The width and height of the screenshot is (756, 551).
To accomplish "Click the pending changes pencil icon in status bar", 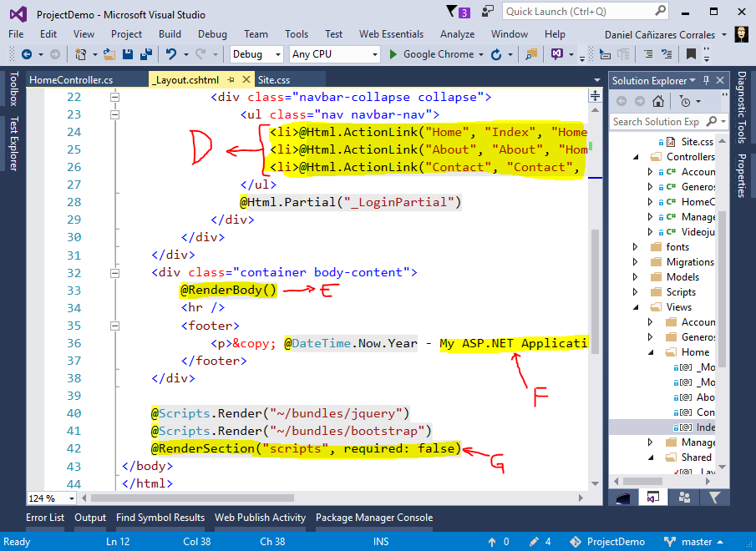I will (534, 542).
